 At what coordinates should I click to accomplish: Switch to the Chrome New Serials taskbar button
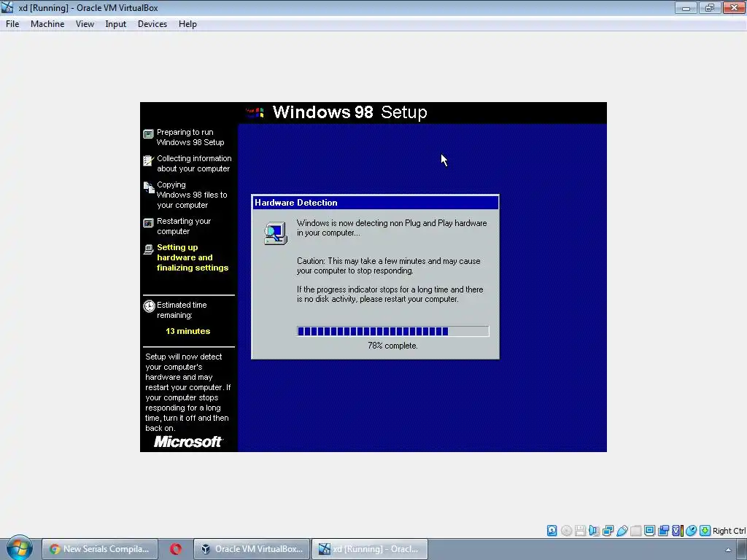tap(99, 548)
